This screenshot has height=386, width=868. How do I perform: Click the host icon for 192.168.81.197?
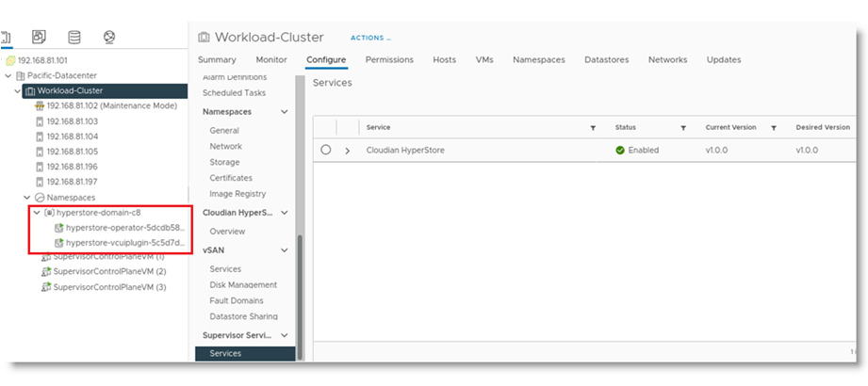[40, 182]
